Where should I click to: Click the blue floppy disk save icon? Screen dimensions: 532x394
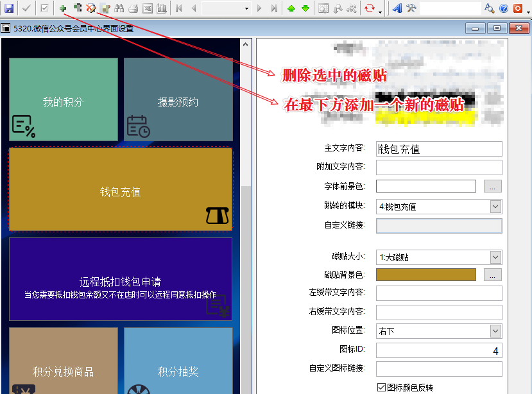tap(9, 8)
